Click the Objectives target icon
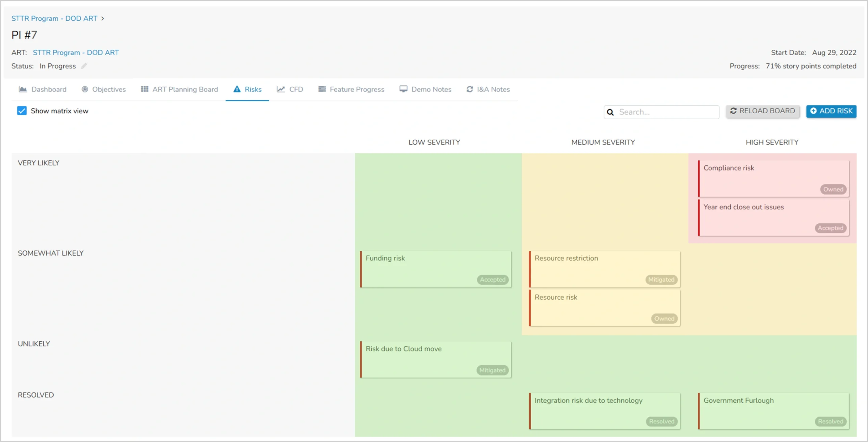This screenshot has height=442, width=868. (85, 89)
